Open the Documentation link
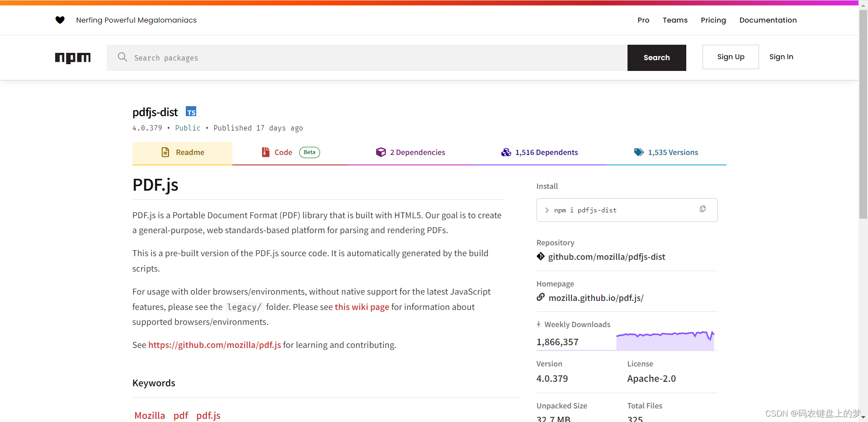The image size is (868, 422). pos(768,20)
